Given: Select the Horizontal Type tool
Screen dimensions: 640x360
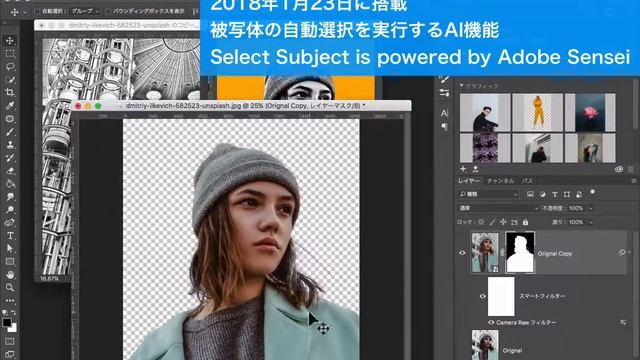Looking at the screenshot, I should tap(10, 236).
